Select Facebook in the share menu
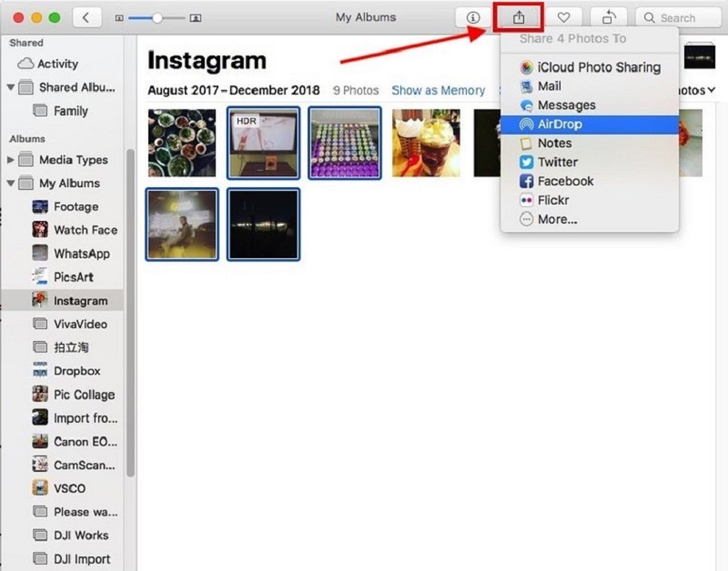 565,181
